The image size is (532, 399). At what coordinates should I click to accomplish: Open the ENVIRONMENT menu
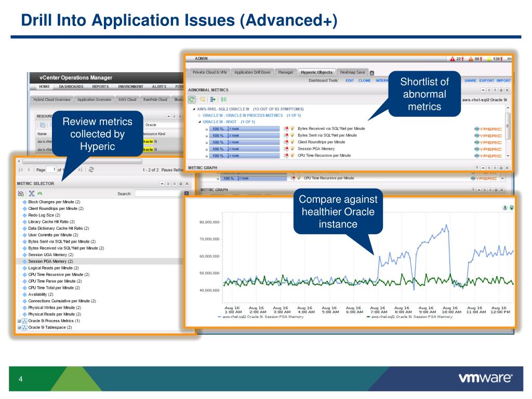[130, 87]
